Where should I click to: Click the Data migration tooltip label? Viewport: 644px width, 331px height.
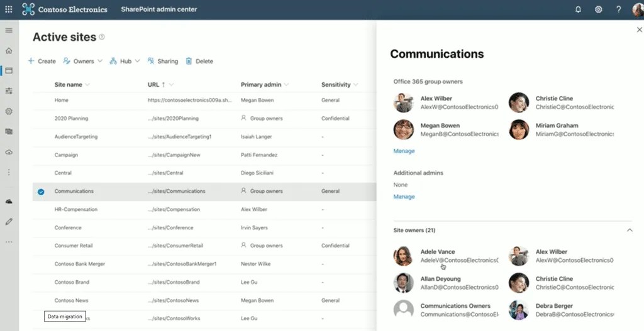click(65, 316)
